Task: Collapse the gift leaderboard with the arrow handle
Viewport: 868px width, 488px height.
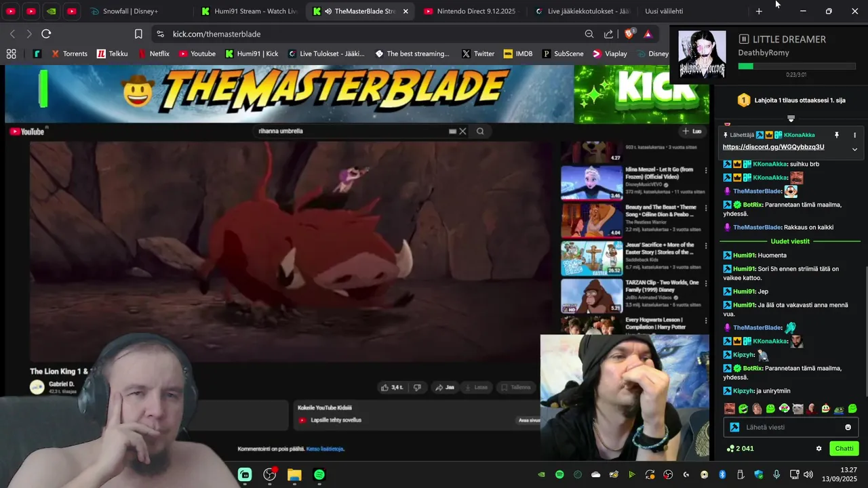Action: [791, 119]
